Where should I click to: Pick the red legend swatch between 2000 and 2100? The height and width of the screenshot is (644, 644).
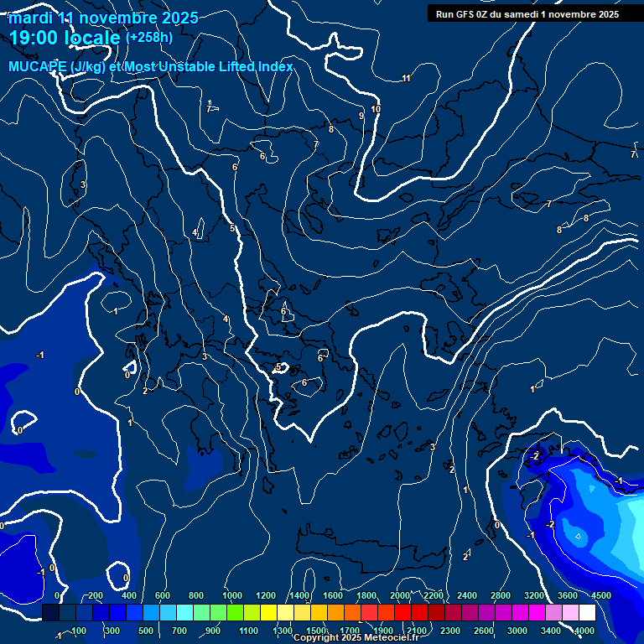402,612
